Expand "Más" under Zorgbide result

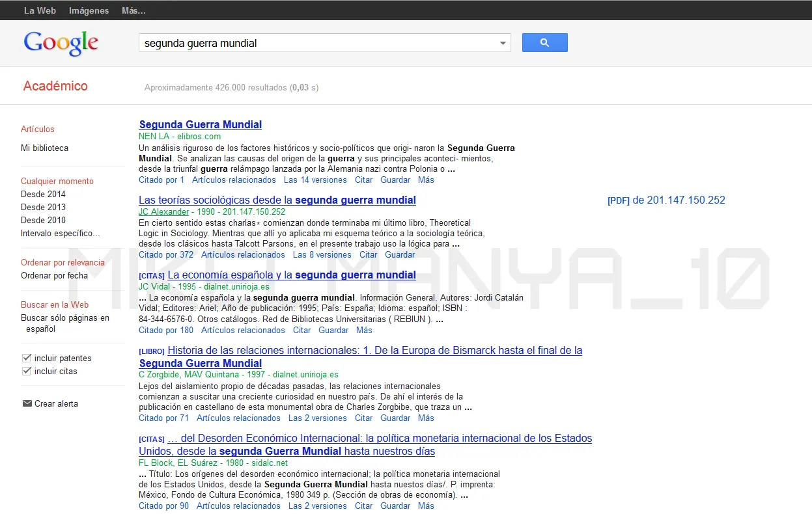tap(426, 418)
